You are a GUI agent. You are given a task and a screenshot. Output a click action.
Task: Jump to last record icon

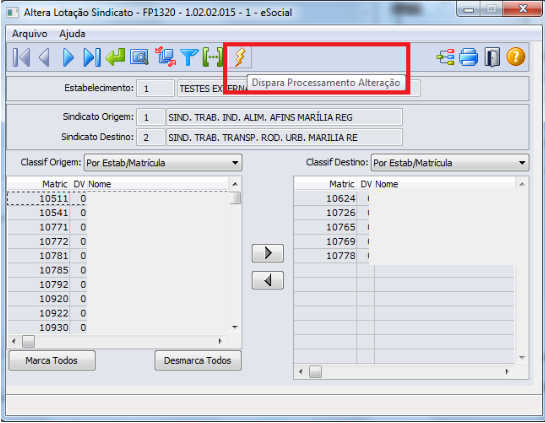92,57
